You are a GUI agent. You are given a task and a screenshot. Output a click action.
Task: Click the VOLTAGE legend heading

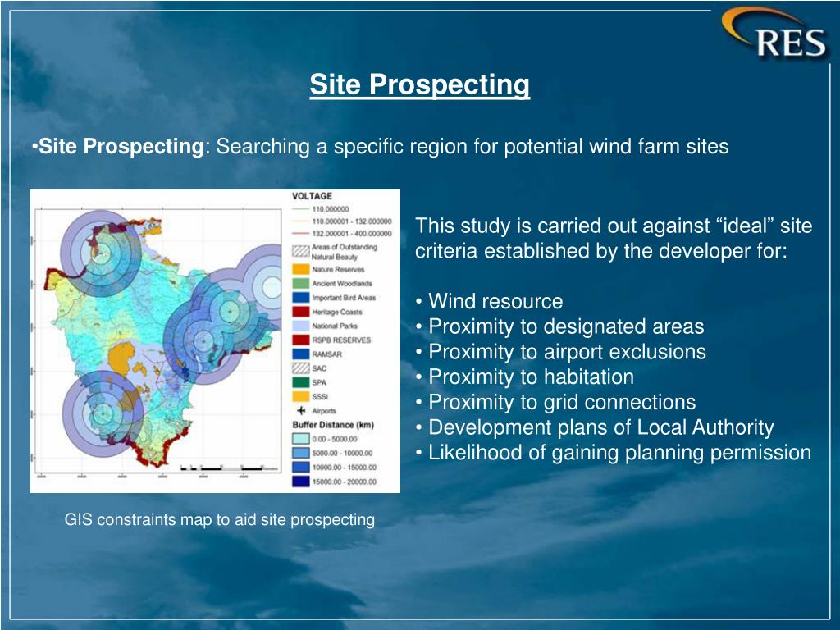click(x=312, y=196)
